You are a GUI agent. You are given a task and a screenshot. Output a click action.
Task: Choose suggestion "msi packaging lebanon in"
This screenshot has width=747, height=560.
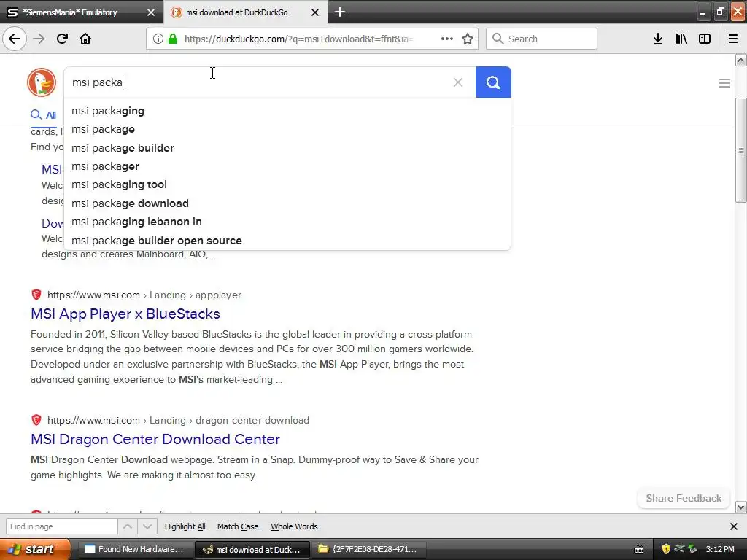(287, 222)
